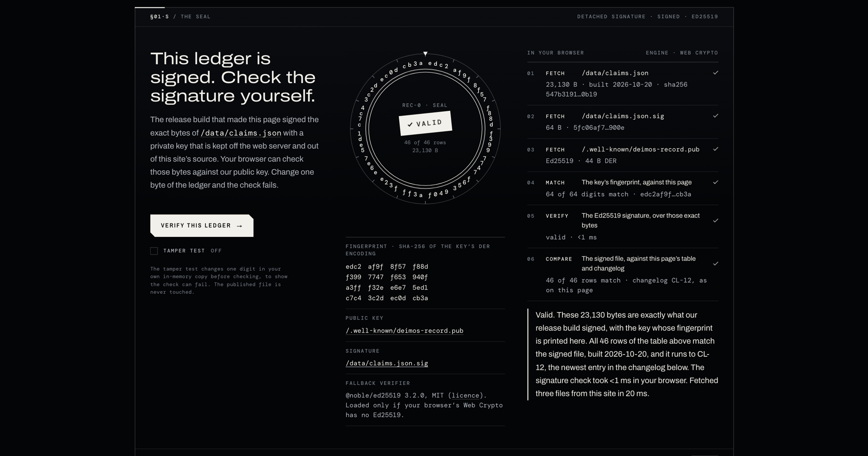Click the ENGINE · WEB CRYPTO label

682,53
